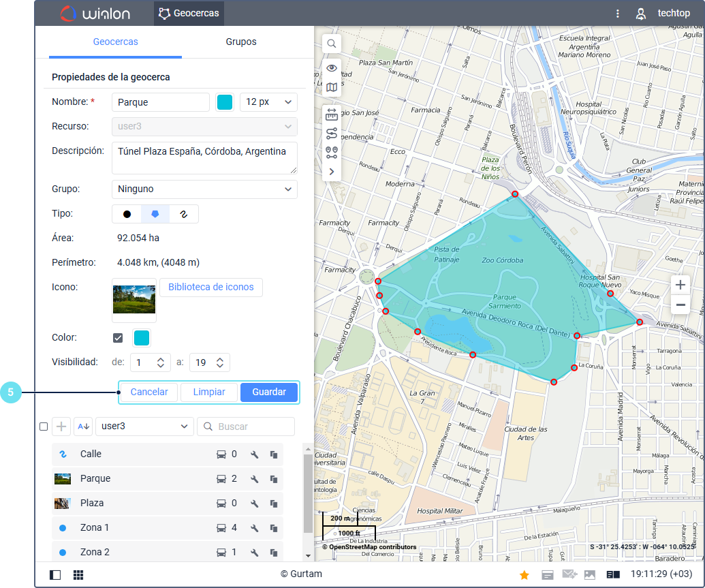Click wrench icon for Parque geofence
The height and width of the screenshot is (588, 705).
tap(255, 479)
